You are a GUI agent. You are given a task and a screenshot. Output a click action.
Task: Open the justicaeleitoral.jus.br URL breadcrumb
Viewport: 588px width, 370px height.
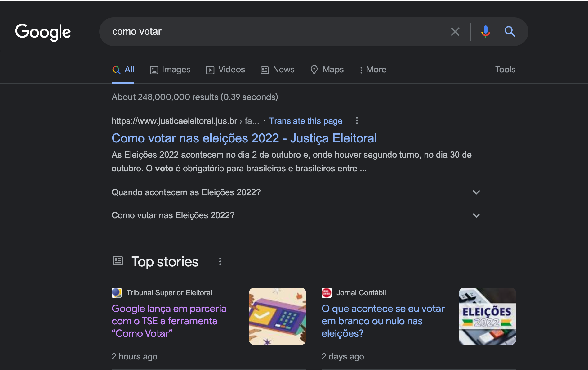pyautogui.click(x=185, y=121)
